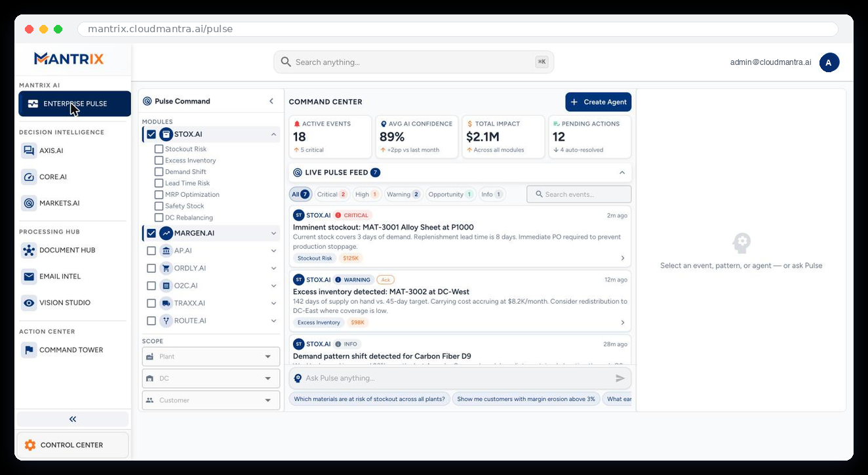Expand the ROUTE.AI module
This screenshot has height=475, width=868.
click(x=273, y=321)
